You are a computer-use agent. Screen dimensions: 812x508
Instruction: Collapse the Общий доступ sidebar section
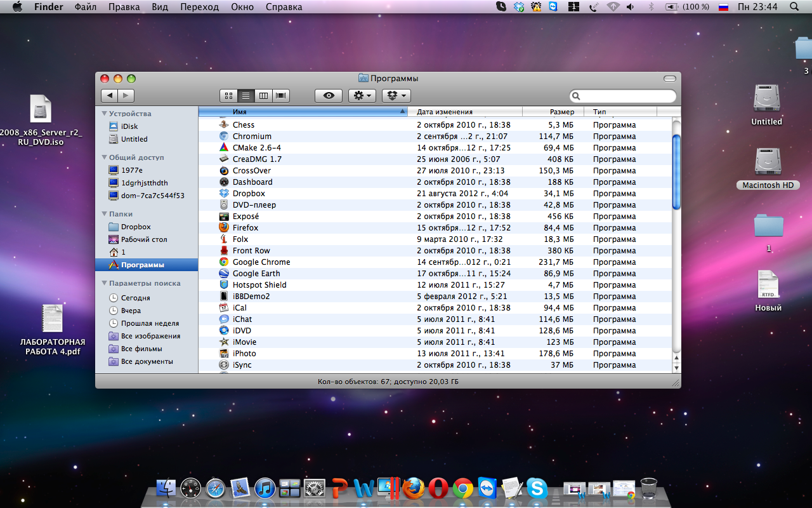pos(105,157)
